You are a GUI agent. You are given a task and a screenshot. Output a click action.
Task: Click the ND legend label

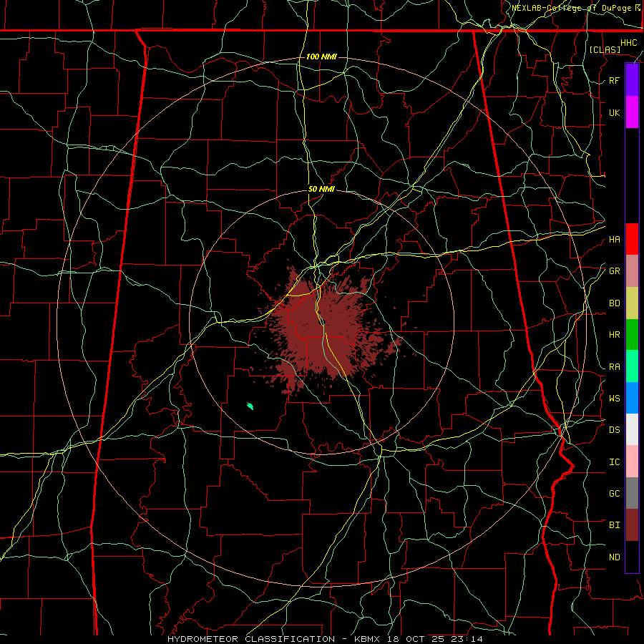(x=614, y=557)
